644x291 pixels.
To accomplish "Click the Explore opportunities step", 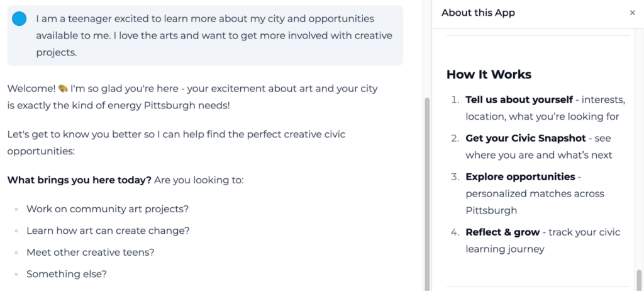I will tap(520, 177).
